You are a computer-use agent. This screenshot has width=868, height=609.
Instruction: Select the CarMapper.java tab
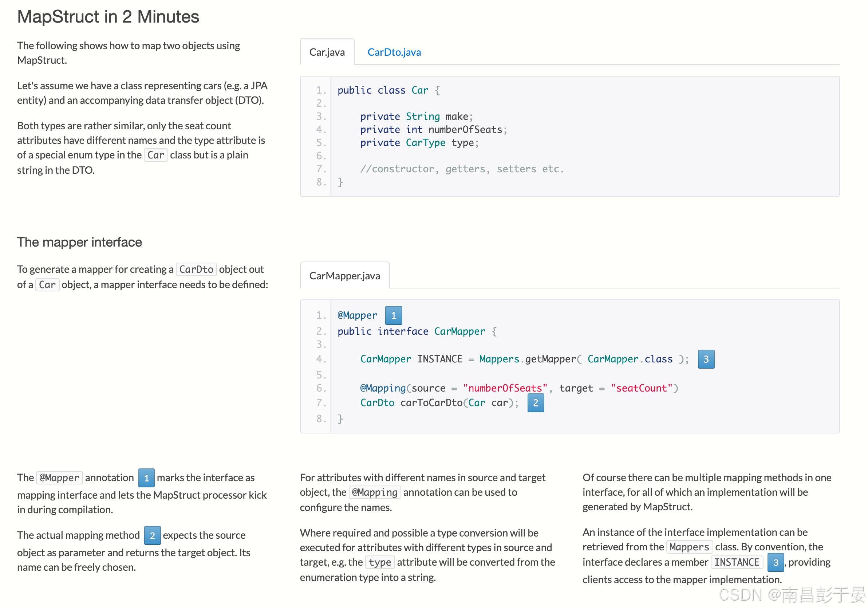tap(344, 276)
